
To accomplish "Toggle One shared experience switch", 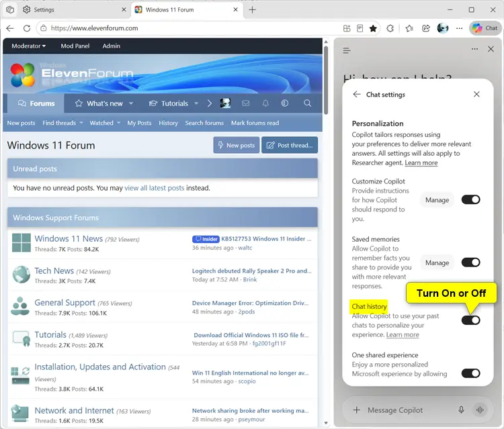I will 470,373.
